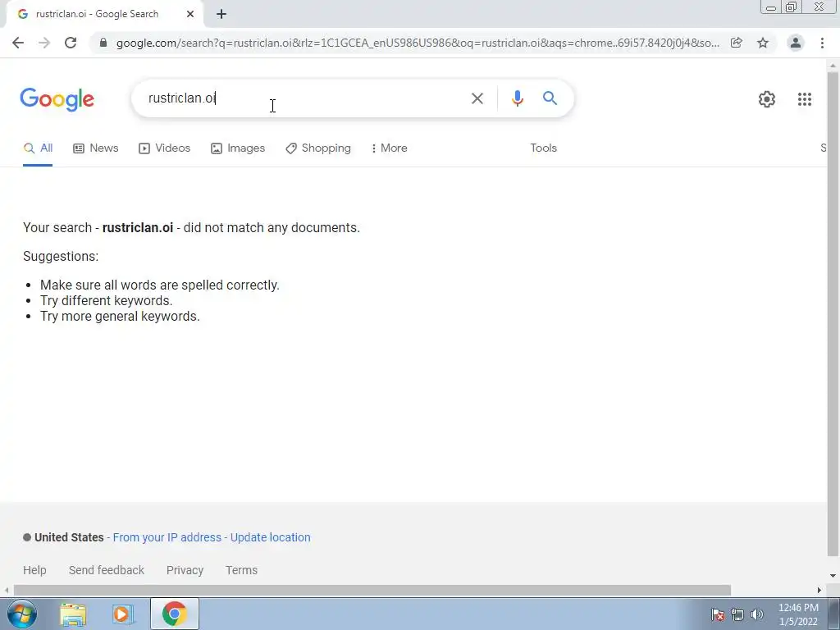Click the scroll left arrow

click(x=7, y=590)
